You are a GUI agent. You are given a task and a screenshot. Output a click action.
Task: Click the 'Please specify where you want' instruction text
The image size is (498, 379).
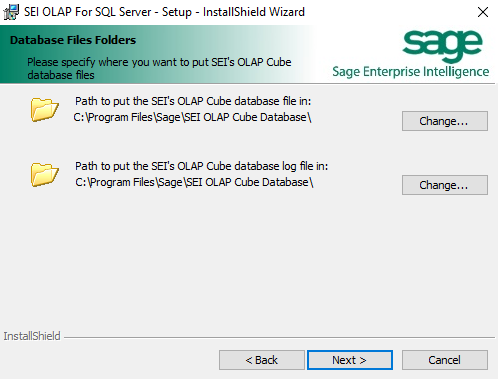159,68
